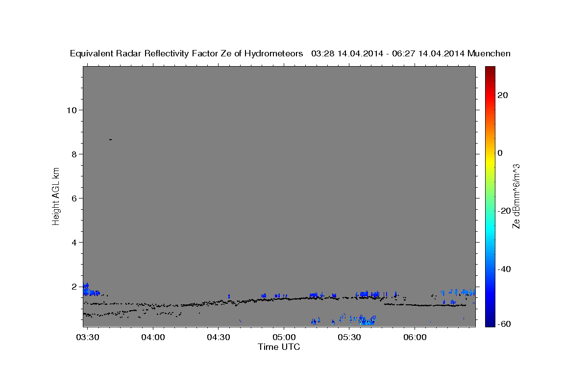Click the "Time UTC" axis label
The image size is (588, 392).
point(279,347)
